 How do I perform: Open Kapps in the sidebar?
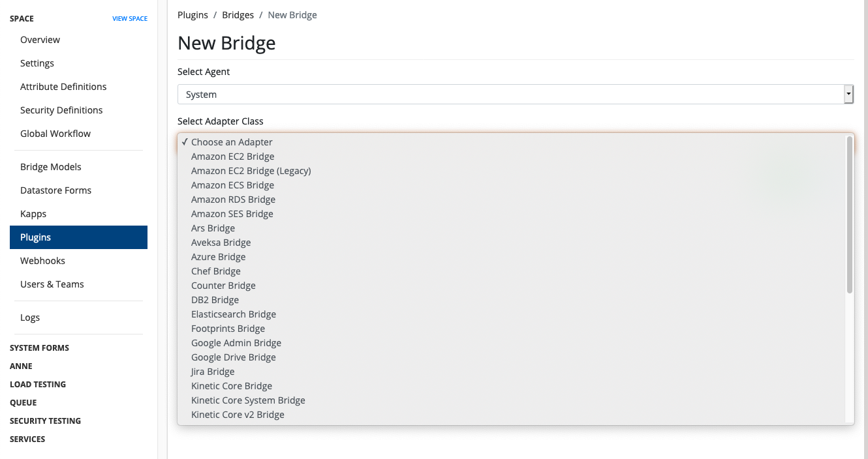[78, 214]
